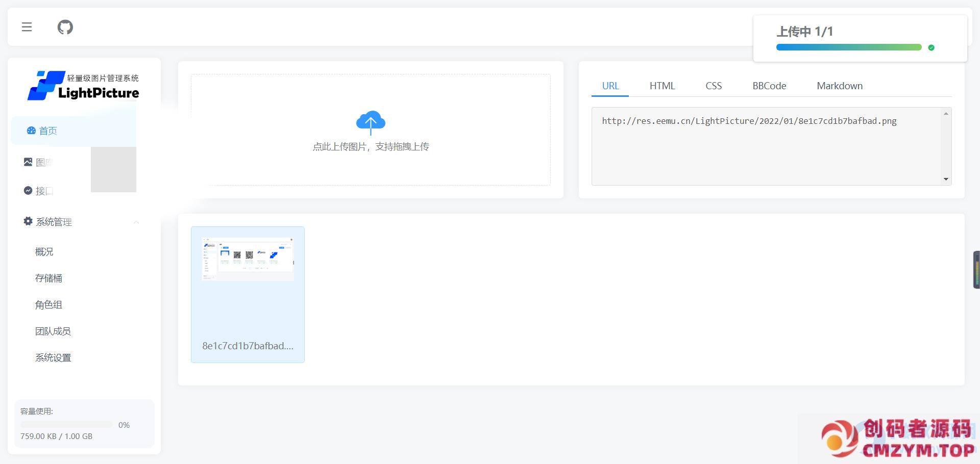Select the uploaded 8e1c7cd1b7bafbad image thumbnail
The image size is (980, 464).
[248, 294]
